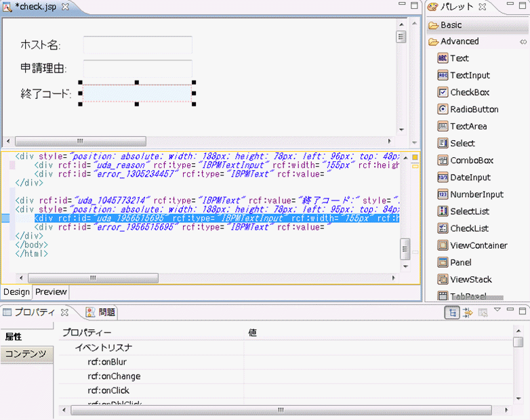Click the rcf:onChange property row

[x=114, y=376]
